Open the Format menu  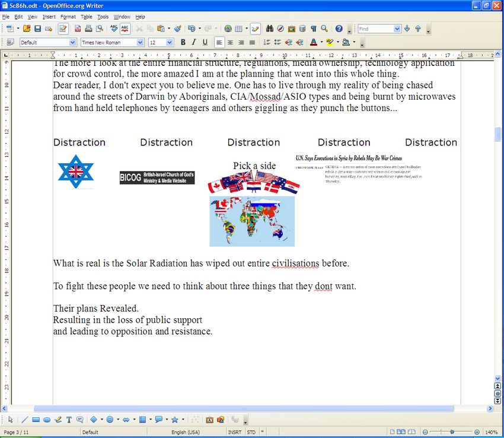click(68, 17)
